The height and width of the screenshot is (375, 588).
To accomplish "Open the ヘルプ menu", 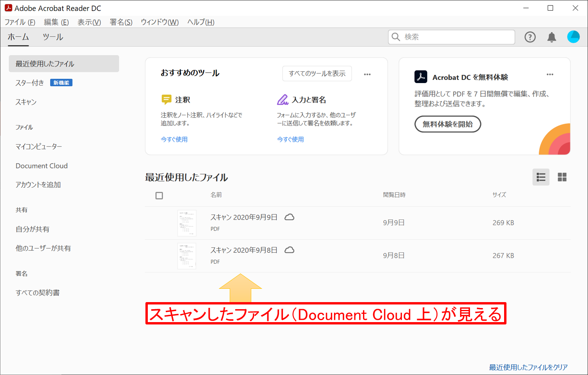I will pos(201,22).
